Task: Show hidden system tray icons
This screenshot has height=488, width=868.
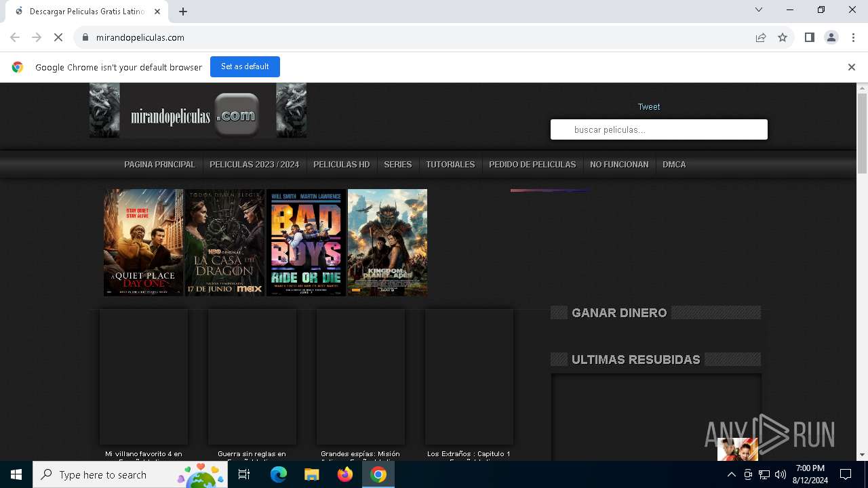Action: 731,474
